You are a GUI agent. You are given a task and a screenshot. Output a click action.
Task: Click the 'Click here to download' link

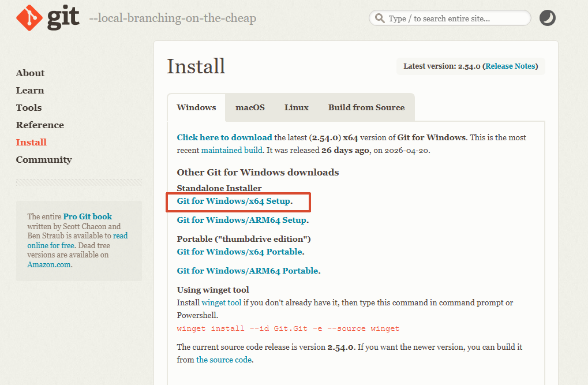point(224,137)
